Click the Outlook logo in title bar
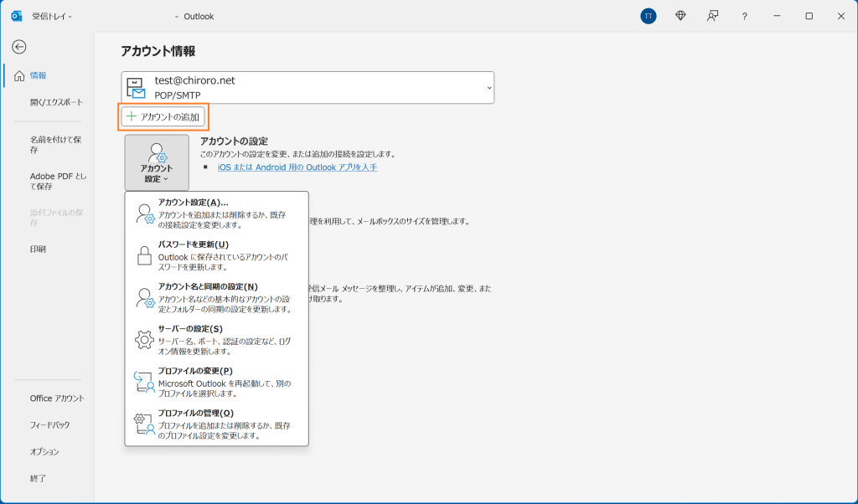858x504 pixels. pyautogui.click(x=17, y=17)
